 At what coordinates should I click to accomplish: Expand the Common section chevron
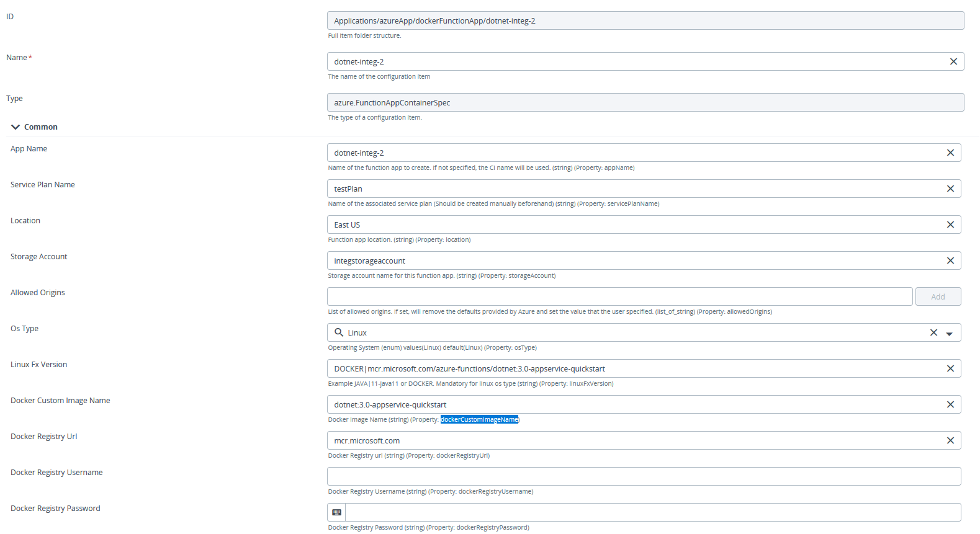(x=16, y=126)
